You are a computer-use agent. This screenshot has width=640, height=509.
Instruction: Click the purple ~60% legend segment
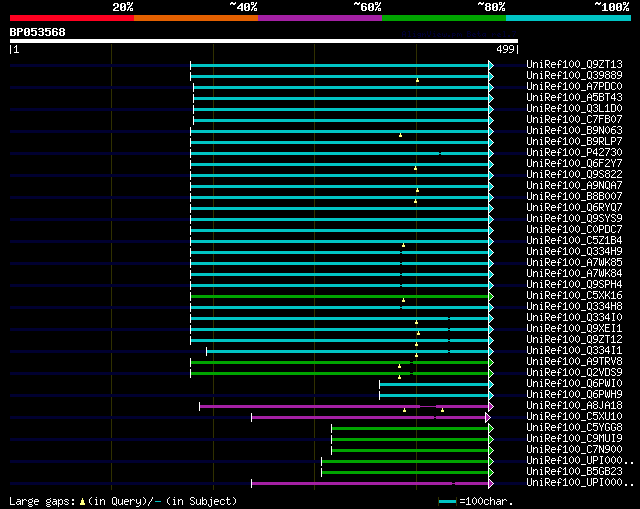coord(320,18)
